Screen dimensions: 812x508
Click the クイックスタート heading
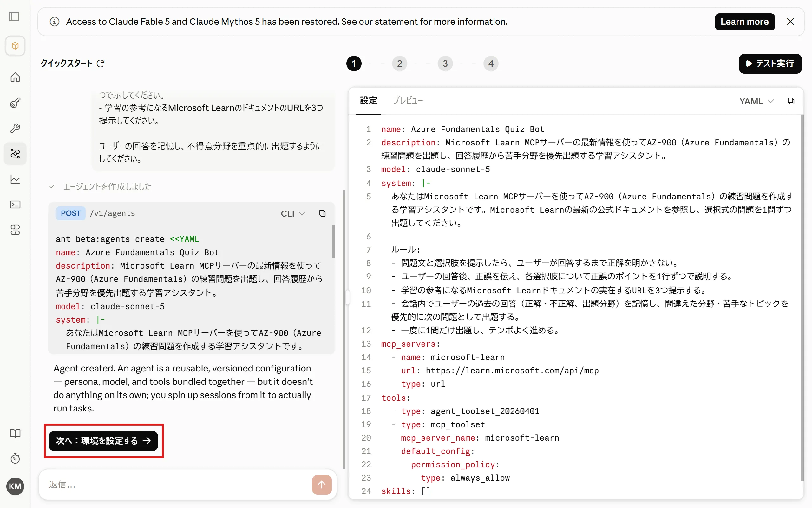click(66, 63)
